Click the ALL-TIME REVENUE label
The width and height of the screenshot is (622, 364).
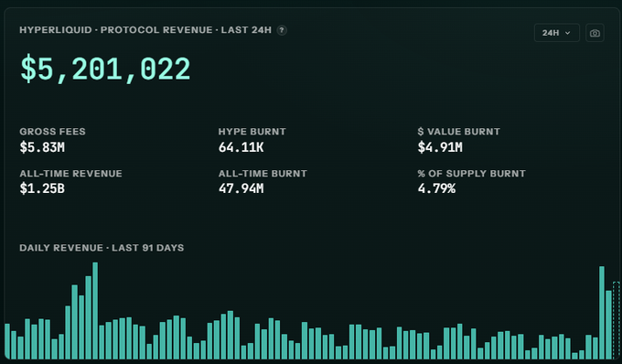tap(70, 174)
